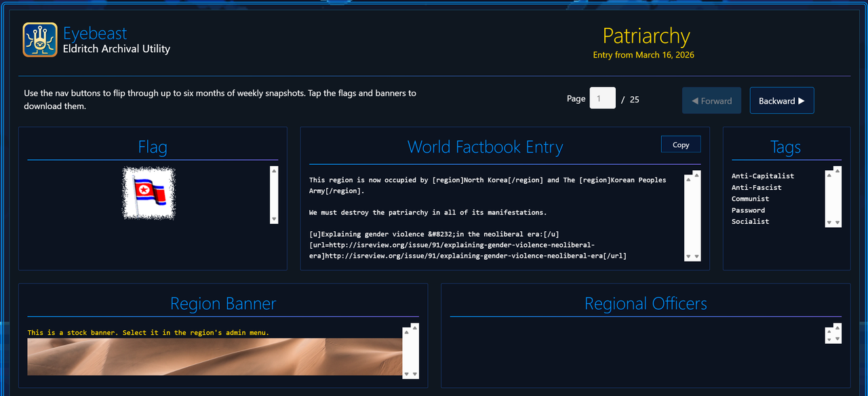Select the Socialist tag
Screen dimensions: 868x396
751,222
